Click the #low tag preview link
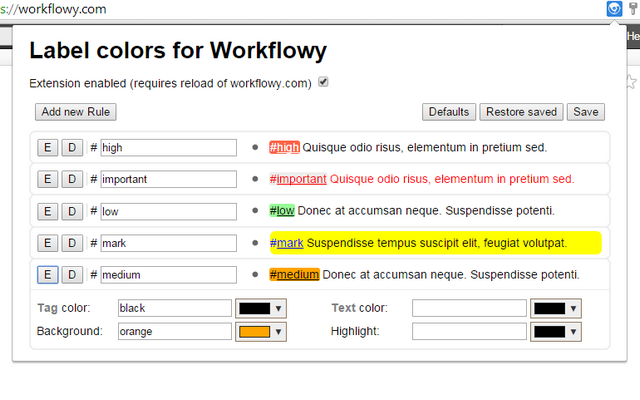The width and height of the screenshot is (640, 400). 282,211
